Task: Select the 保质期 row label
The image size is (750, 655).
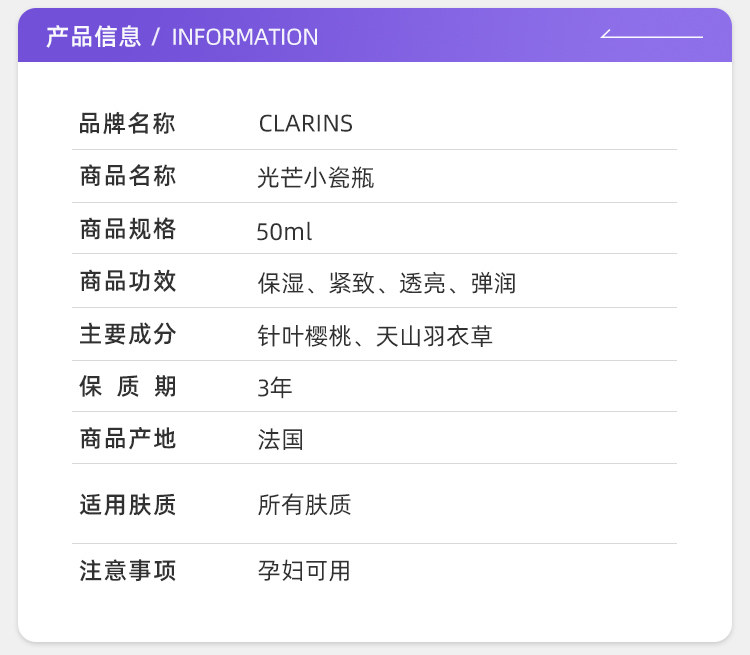Action: pos(128,387)
